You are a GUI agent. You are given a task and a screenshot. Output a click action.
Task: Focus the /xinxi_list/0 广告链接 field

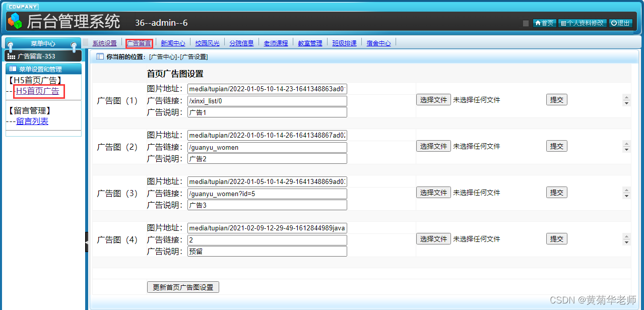(x=267, y=101)
